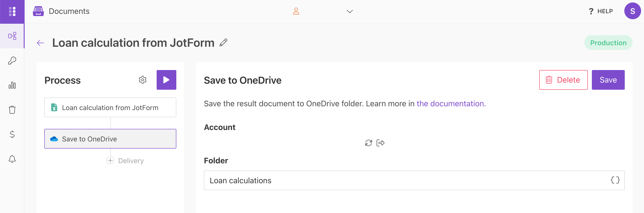
Task: Open the documentation link
Action: [451, 104]
